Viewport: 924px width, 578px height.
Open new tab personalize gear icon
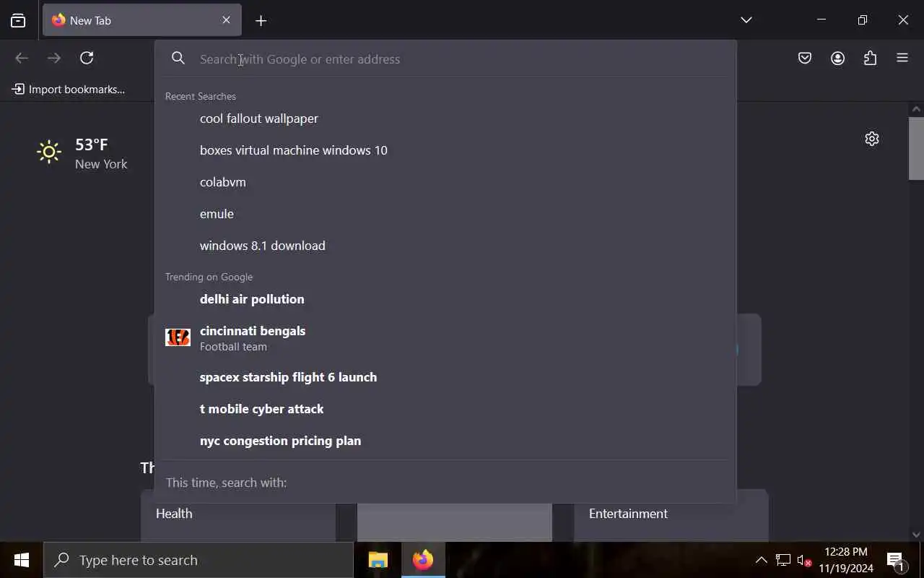click(872, 139)
